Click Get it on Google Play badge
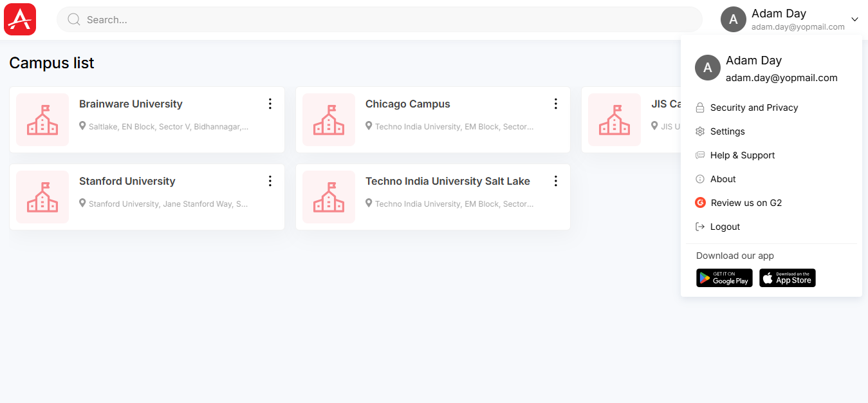The image size is (868, 403). point(725,278)
